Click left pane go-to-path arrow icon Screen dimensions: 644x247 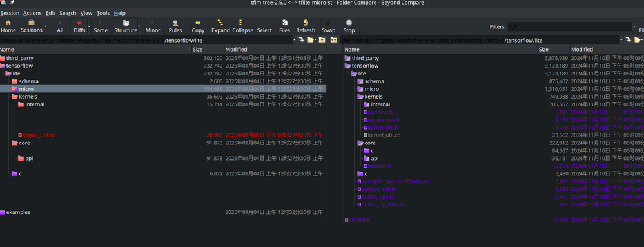click(302, 40)
